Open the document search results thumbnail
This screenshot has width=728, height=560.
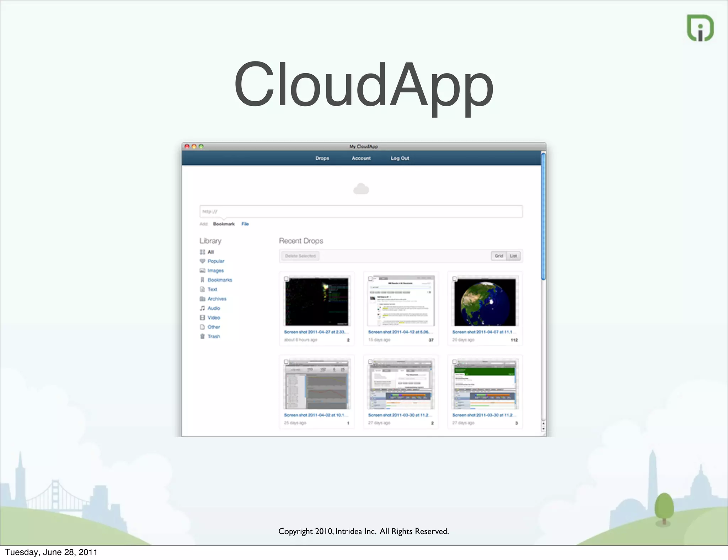tap(401, 301)
